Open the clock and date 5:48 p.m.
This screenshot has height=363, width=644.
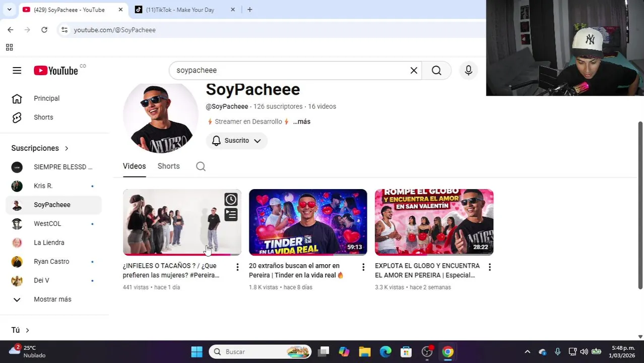click(623, 351)
